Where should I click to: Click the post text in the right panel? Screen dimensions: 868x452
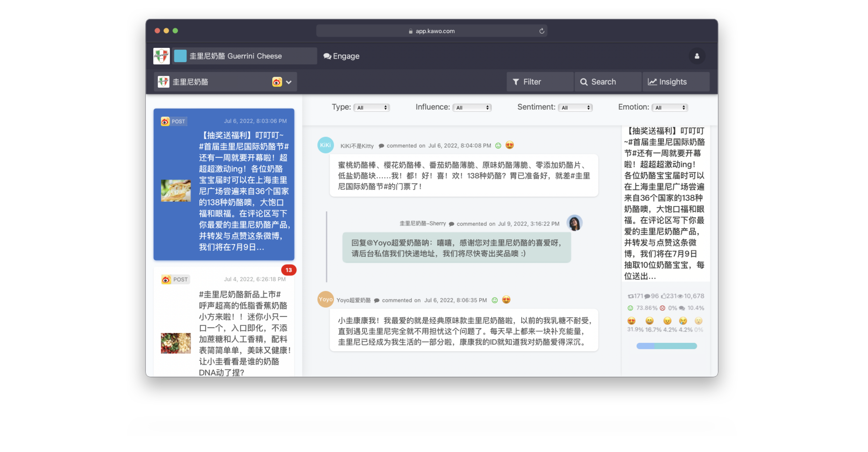(665, 203)
